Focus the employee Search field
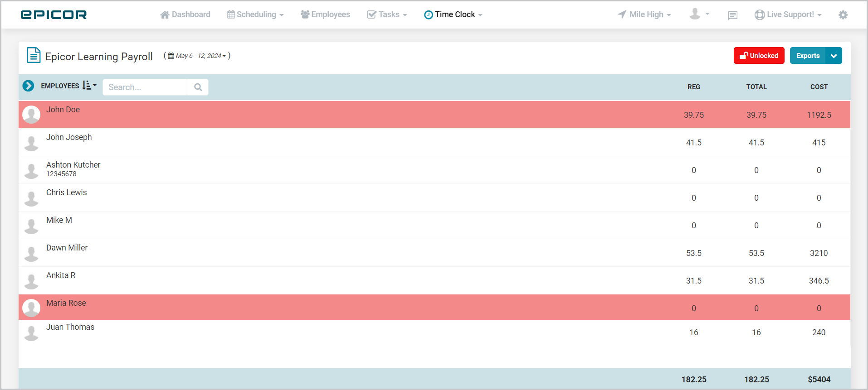This screenshot has height=390, width=868. tap(145, 87)
